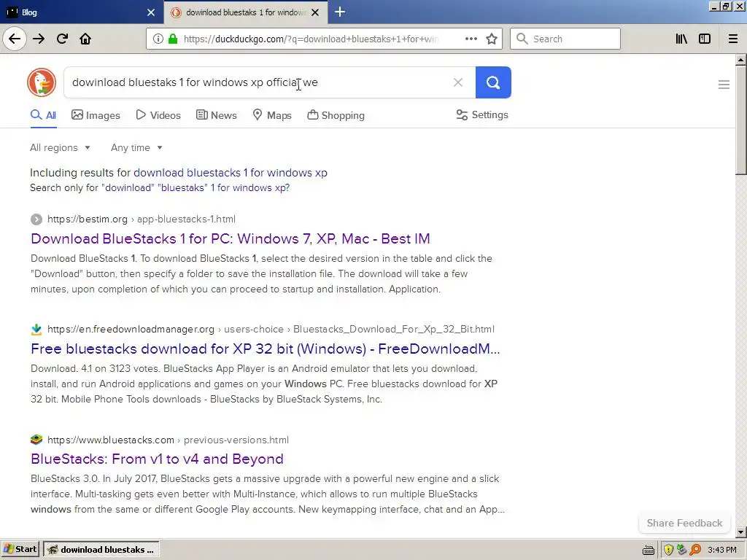Click in the DuckDuckGo search query field
This screenshot has height=560, width=747.
point(258,82)
